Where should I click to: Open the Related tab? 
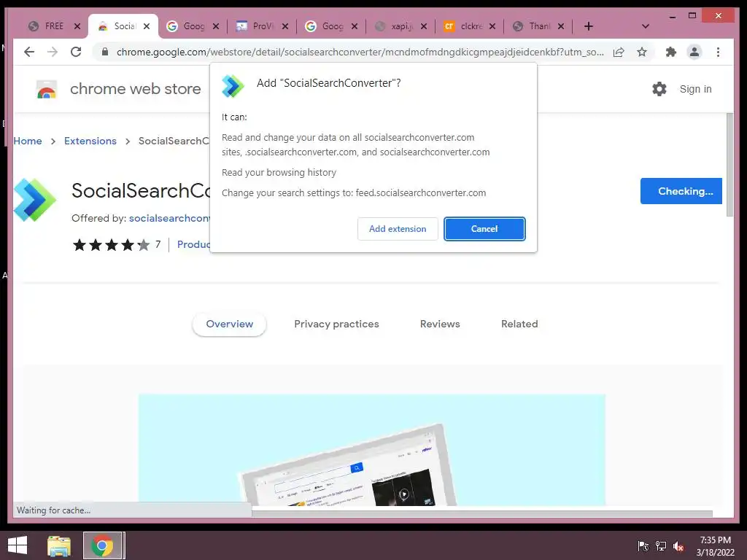[519, 324]
